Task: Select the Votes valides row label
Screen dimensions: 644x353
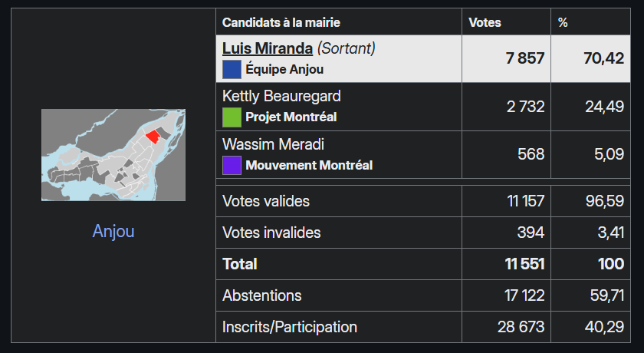Action: tap(266, 201)
